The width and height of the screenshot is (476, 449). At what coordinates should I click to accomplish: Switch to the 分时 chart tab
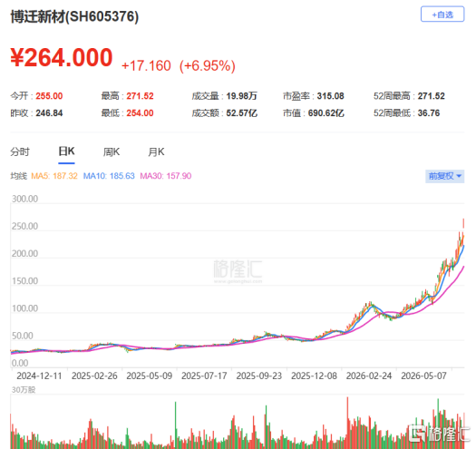click(20, 151)
